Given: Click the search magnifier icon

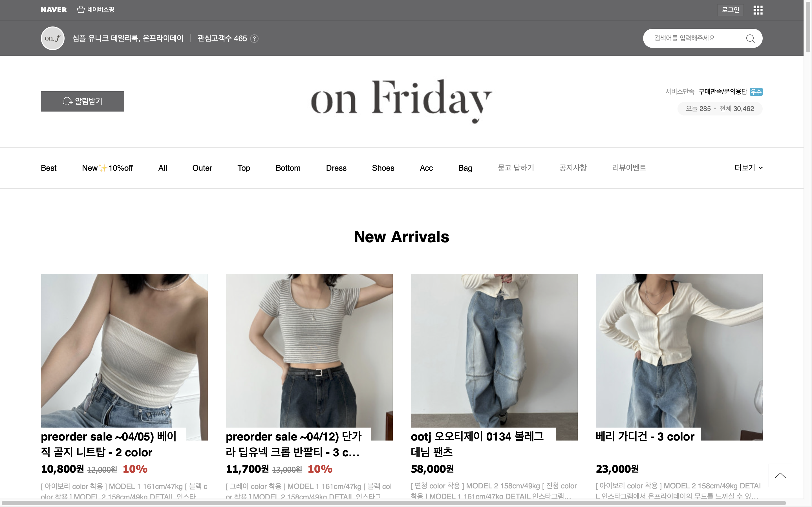Looking at the screenshot, I should (x=750, y=39).
